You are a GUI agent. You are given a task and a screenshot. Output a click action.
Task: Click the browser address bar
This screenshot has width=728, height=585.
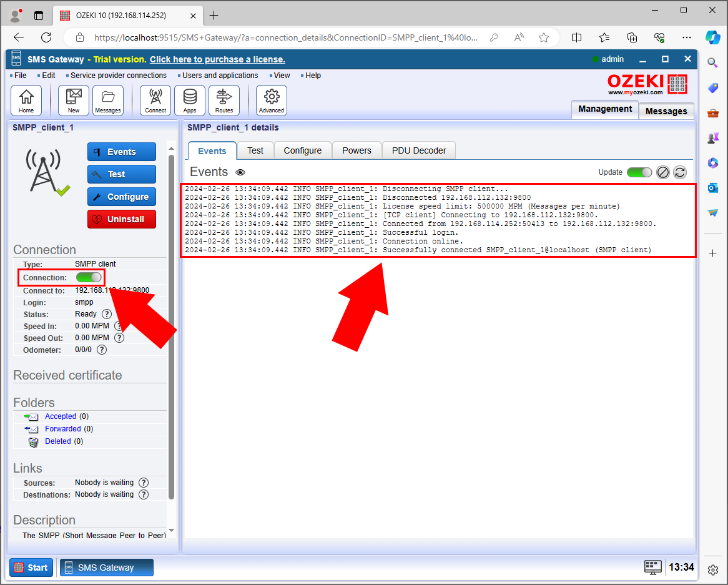(285, 37)
